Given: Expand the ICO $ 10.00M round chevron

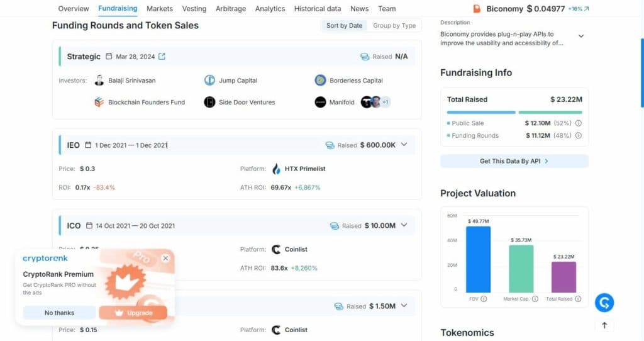Looking at the screenshot, I should click(x=404, y=225).
